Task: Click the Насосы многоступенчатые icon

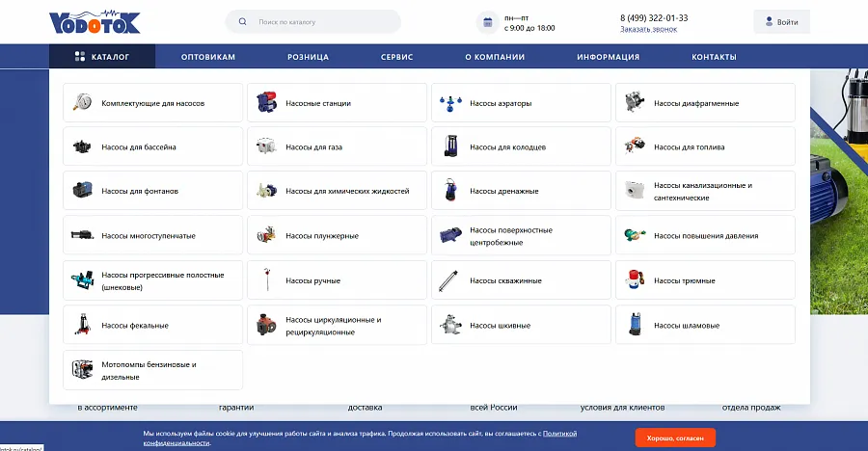Action: pyautogui.click(x=83, y=234)
